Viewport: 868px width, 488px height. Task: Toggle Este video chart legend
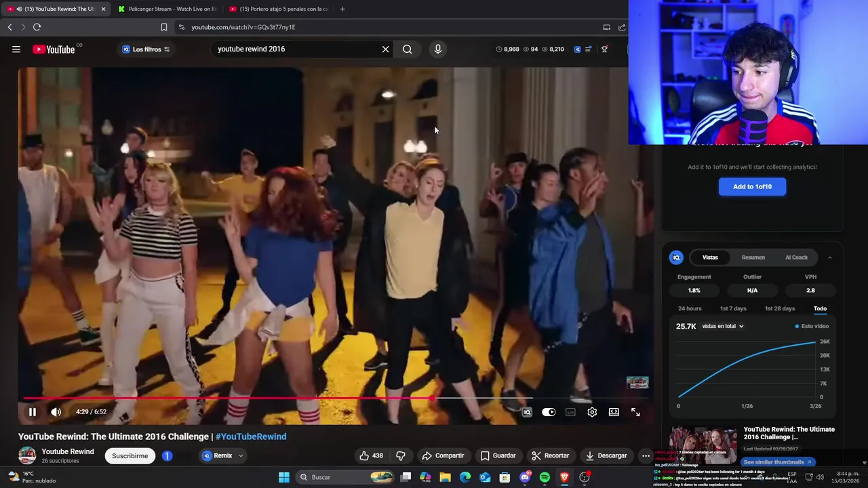[x=812, y=326]
